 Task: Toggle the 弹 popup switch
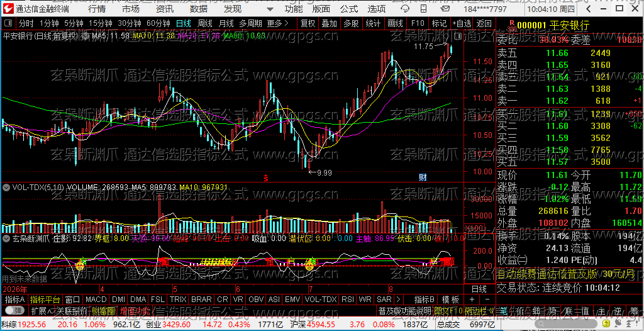coord(15,310)
